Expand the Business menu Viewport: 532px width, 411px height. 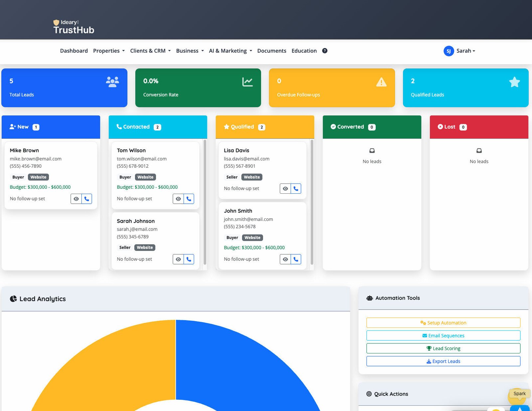click(190, 51)
